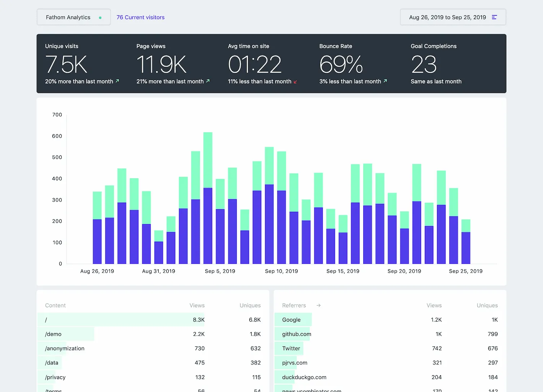
Task: Click the Bounce Rate trend arrow icon
Action: tap(385, 81)
